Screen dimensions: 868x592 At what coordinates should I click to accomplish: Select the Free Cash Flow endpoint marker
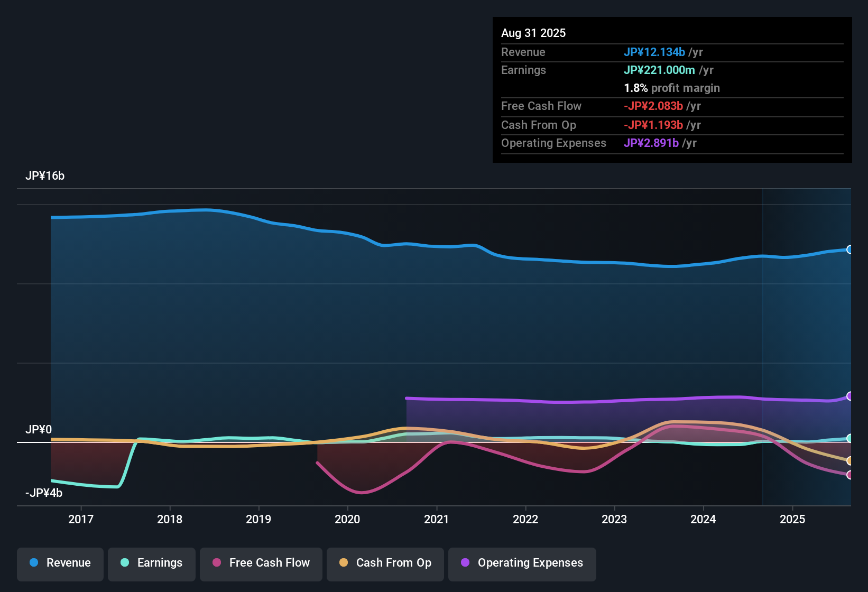point(850,476)
